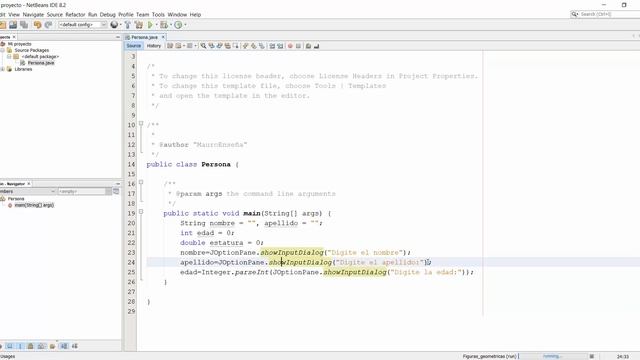Click the red Start Macro Recording icon
Viewport: 640px width, 360px height.
coord(290,46)
